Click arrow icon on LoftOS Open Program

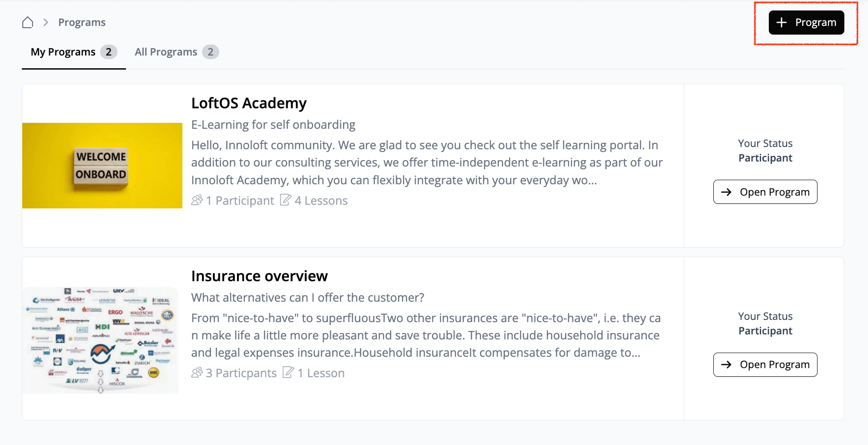(727, 192)
